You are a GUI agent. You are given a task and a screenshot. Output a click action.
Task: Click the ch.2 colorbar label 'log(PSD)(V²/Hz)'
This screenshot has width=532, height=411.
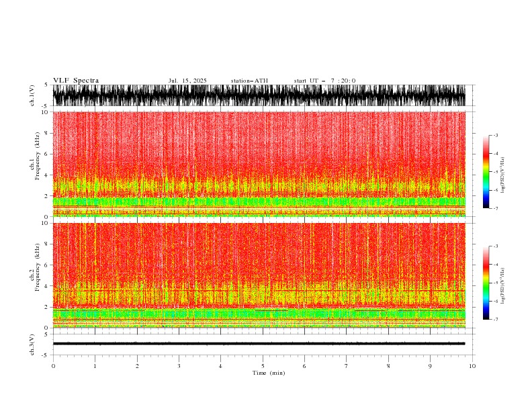click(502, 285)
